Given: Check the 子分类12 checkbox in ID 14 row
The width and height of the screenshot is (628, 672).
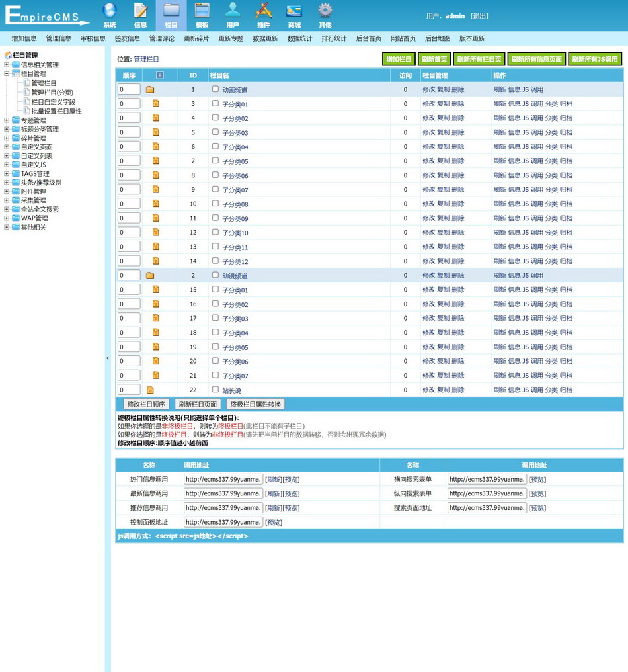Looking at the screenshot, I should (216, 261).
